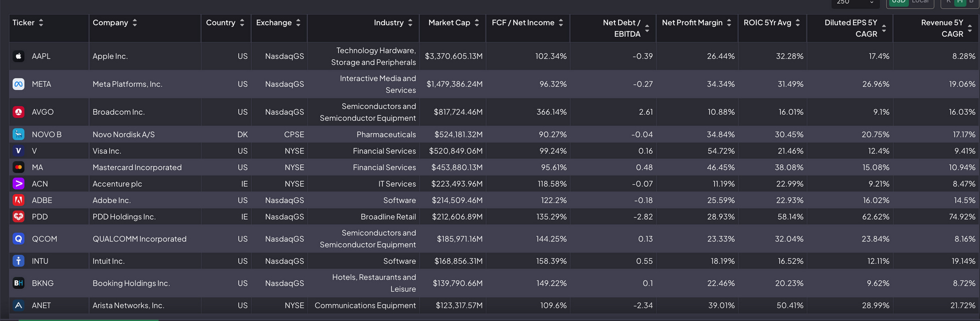Switch currency display to Local
The width and height of the screenshot is (980, 321).
coord(920,2)
